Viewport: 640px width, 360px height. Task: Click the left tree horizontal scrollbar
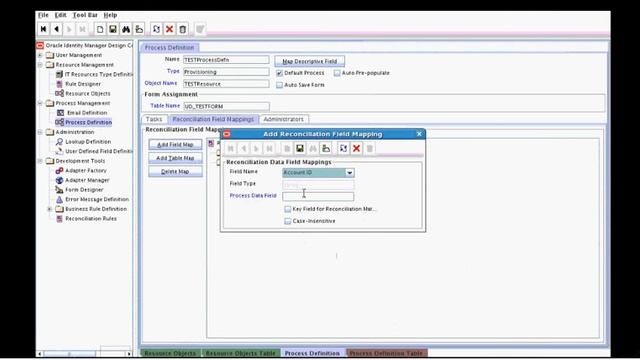coord(69,353)
